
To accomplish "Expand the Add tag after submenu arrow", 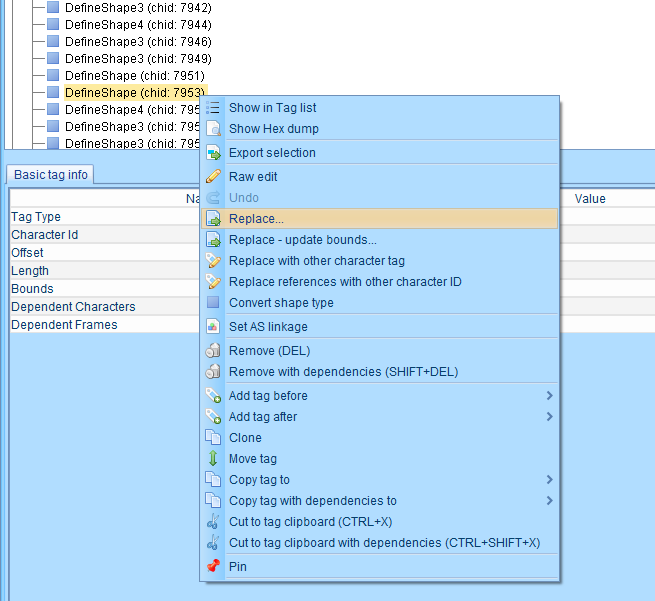I will (x=550, y=417).
